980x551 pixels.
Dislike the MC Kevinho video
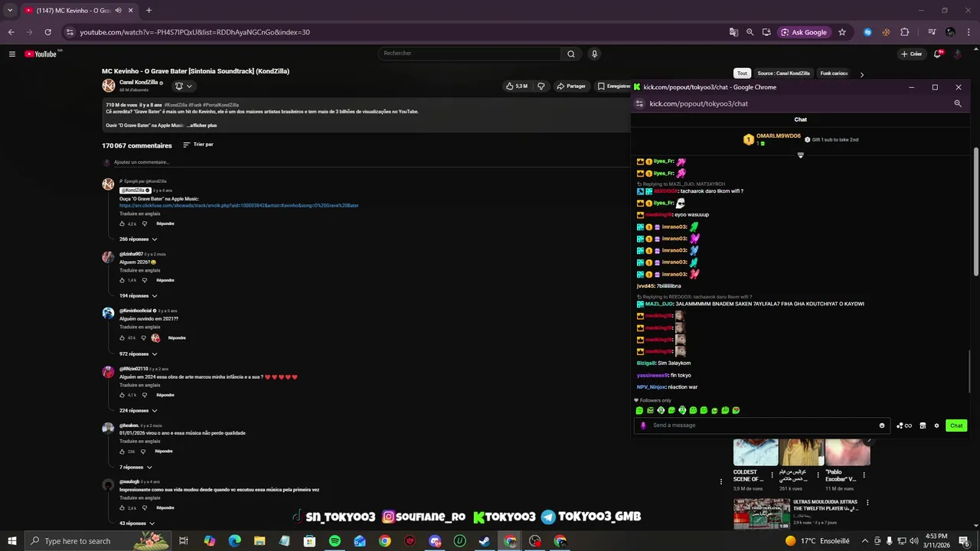541,86
